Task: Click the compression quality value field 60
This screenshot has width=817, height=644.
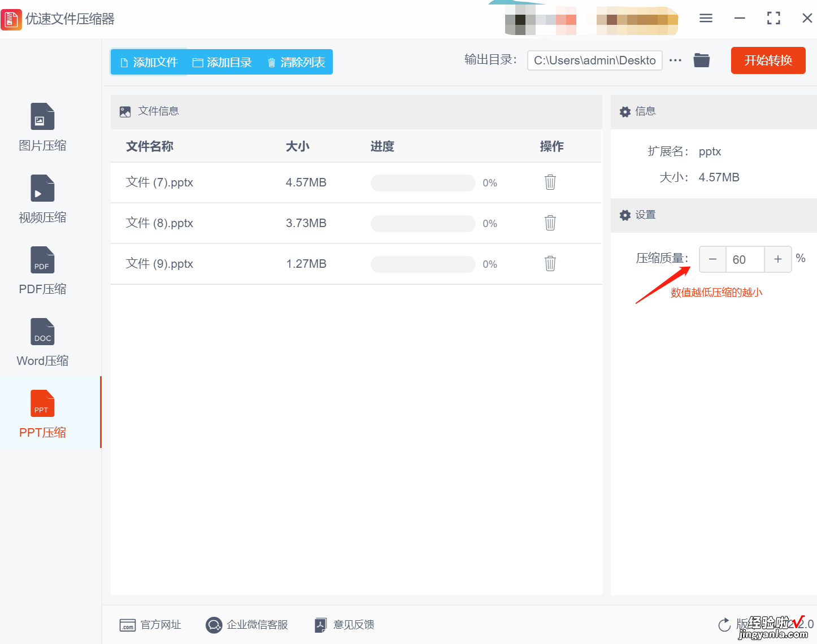Action: point(745,259)
